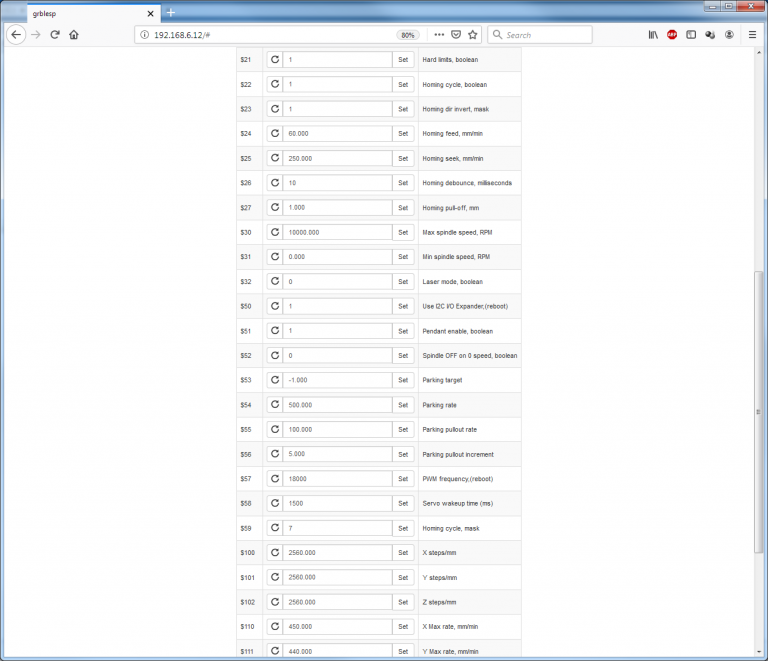768x661 pixels.
Task: Click the $22 Homing cycle input field
Action: pyautogui.click(x=337, y=84)
